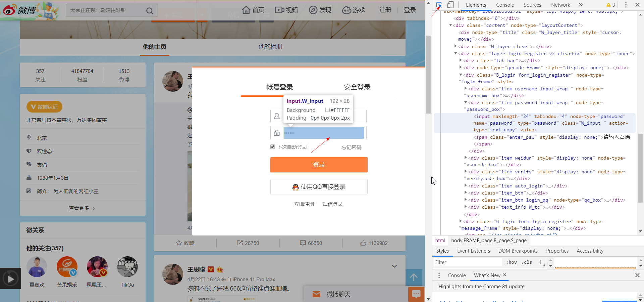The image size is (644, 302).
Task: Collapse the item password div node
Action: click(466, 102)
